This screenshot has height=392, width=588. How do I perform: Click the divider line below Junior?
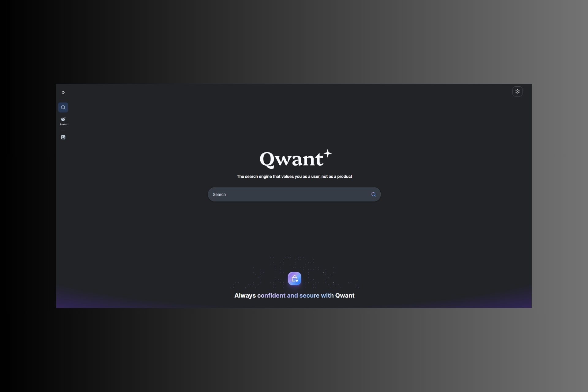(x=63, y=130)
